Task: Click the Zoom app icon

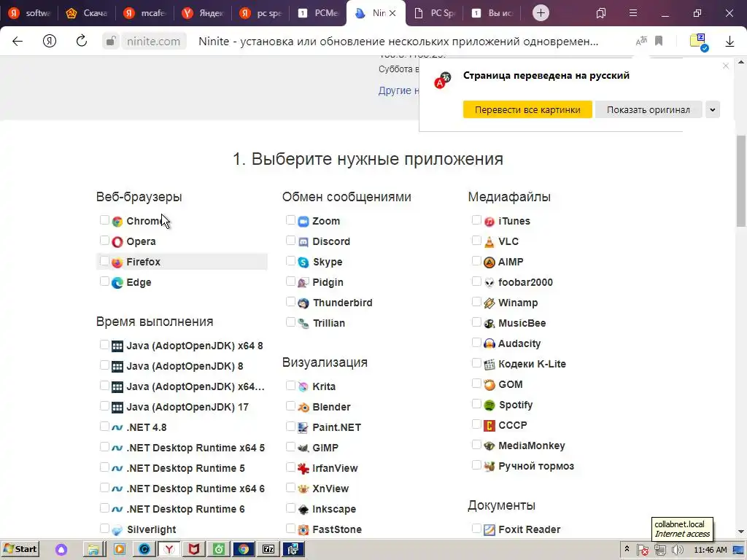Action: [303, 222]
